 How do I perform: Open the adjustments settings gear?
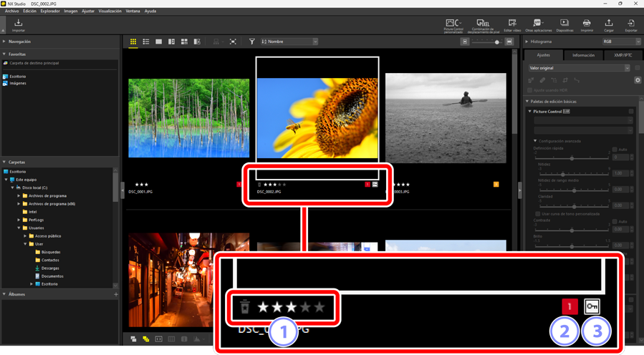coord(638,80)
